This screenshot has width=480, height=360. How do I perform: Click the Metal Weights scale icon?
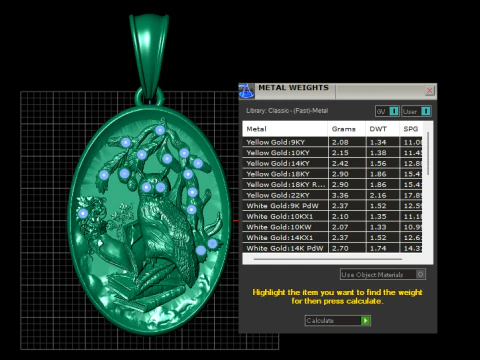pyautogui.click(x=247, y=91)
